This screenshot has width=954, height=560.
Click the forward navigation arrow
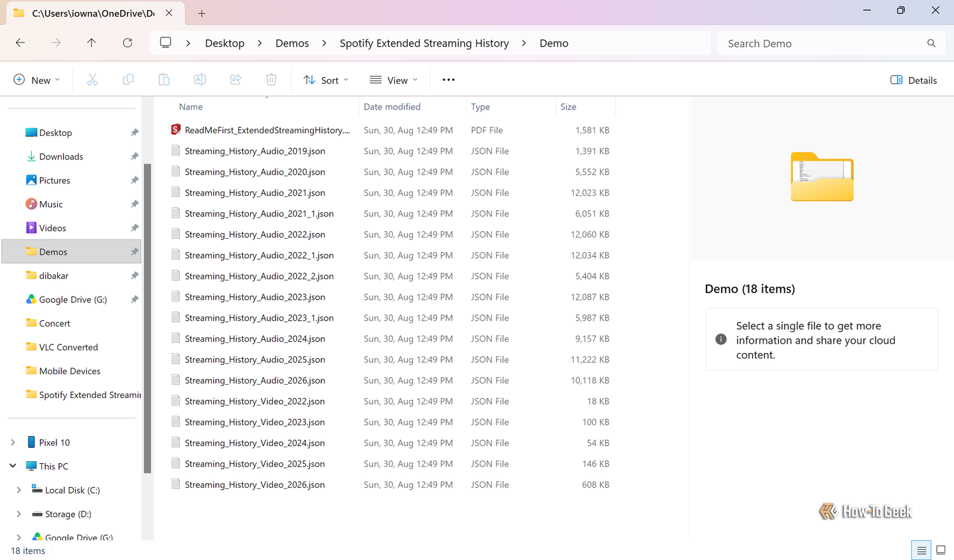click(x=56, y=43)
